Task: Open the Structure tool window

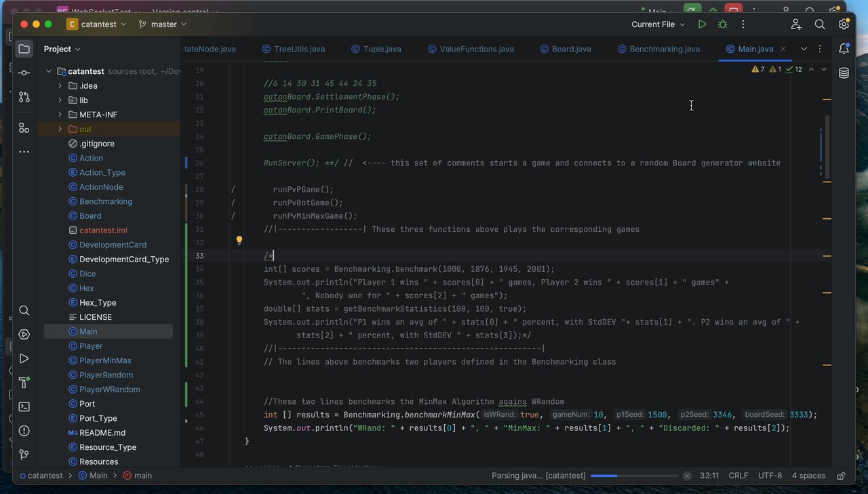Action: coord(24,127)
